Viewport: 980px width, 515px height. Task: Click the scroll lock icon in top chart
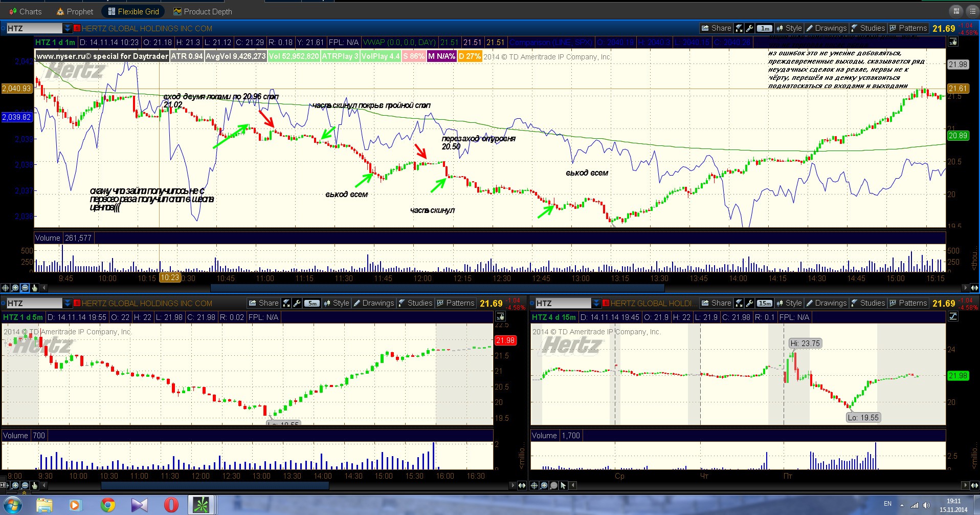[953, 42]
